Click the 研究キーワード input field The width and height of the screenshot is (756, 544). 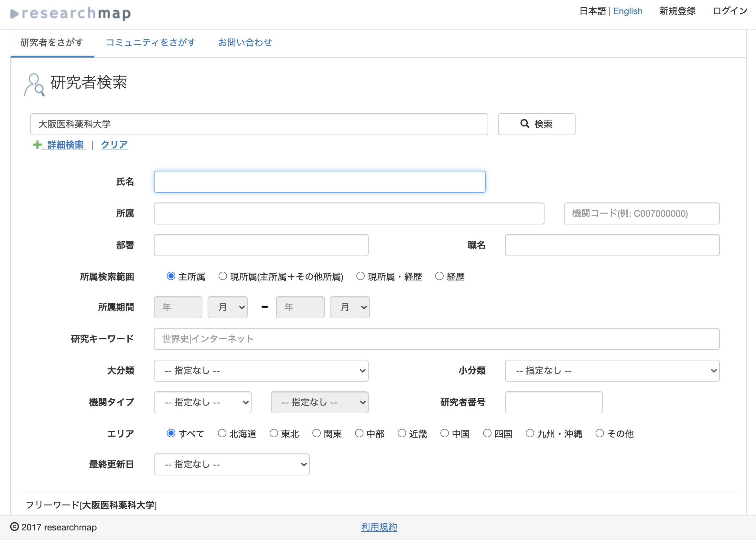pyautogui.click(x=437, y=339)
